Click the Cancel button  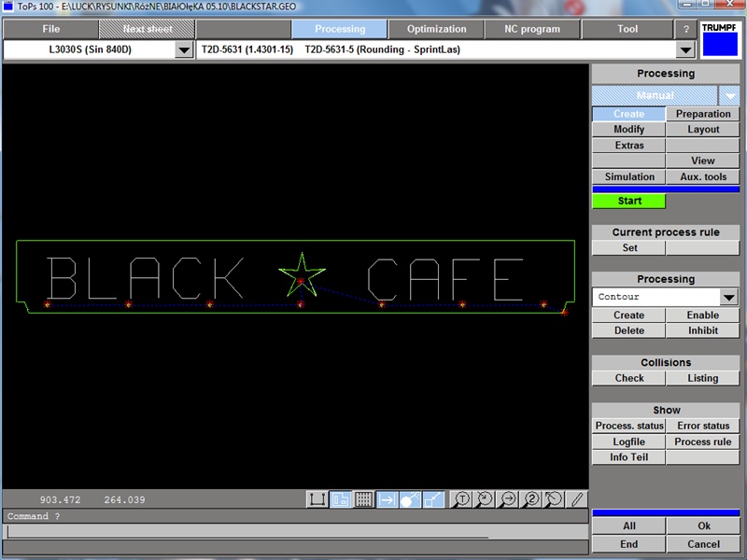coord(704,544)
